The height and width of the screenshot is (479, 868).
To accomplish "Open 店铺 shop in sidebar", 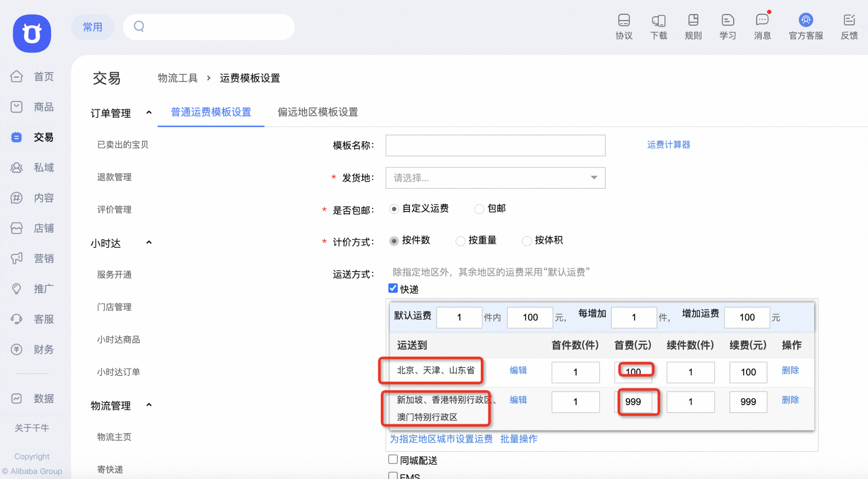I will click(x=32, y=228).
